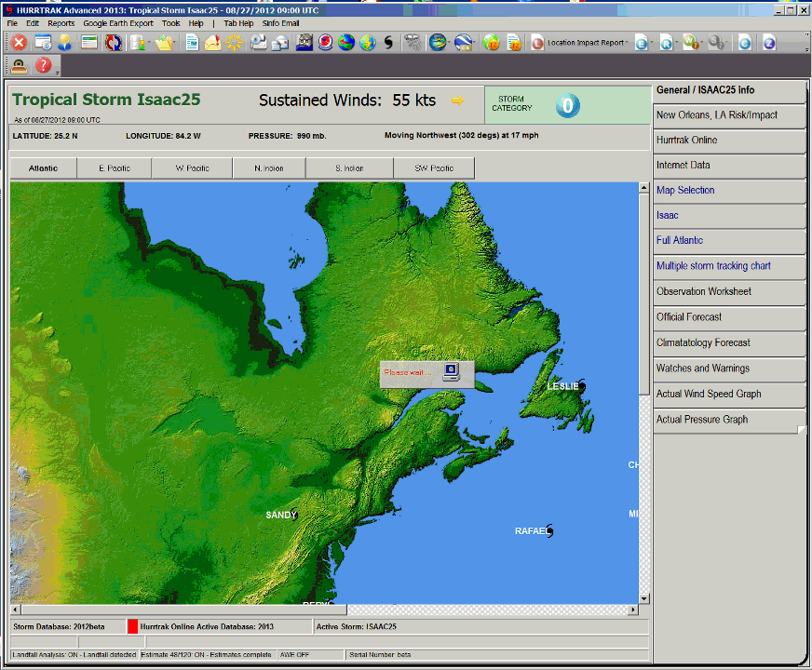Click the globe with lightning bolt icon
This screenshot has width=812, height=670.
(367, 43)
